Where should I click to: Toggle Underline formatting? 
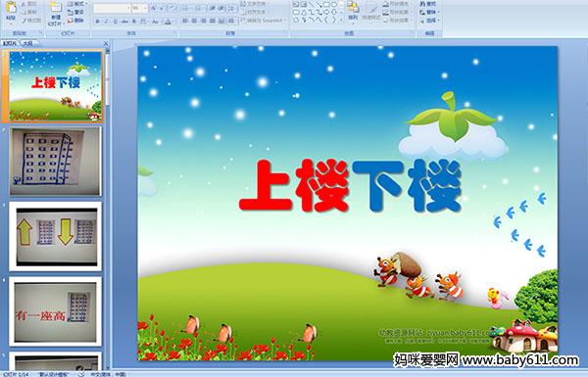[x=116, y=22]
